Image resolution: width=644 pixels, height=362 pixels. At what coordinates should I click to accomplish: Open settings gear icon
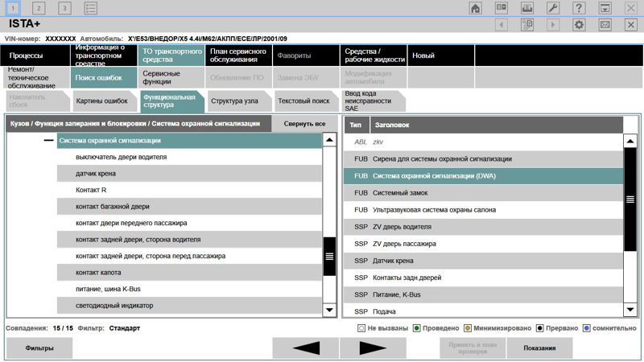(x=578, y=25)
